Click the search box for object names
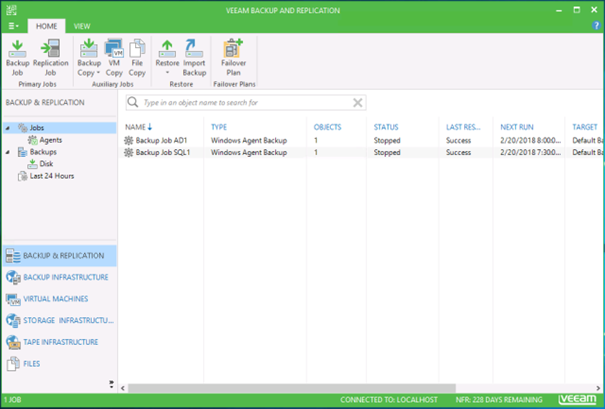The height and width of the screenshot is (409, 605). coord(246,103)
